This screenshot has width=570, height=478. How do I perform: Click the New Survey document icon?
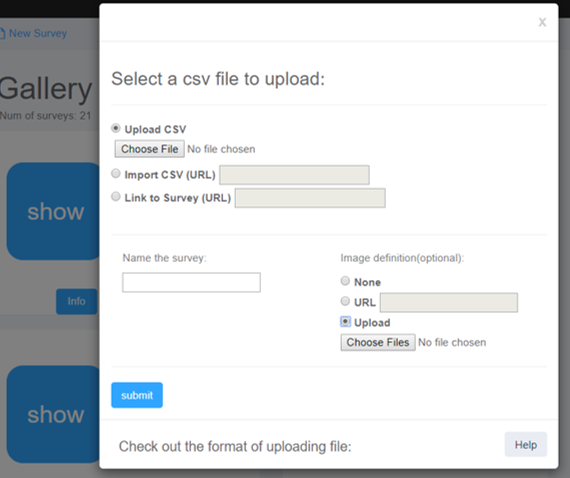pos(2,33)
